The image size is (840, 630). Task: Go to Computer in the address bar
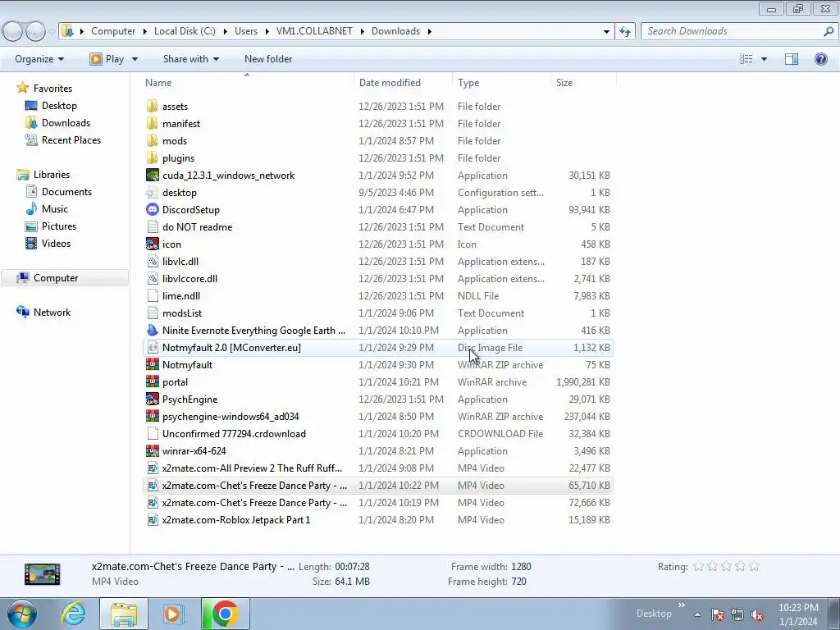click(x=113, y=31)
